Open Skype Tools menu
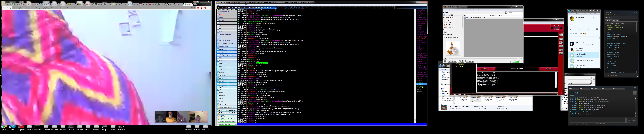This screenshot has height=134, width=644. coord(590,14)
